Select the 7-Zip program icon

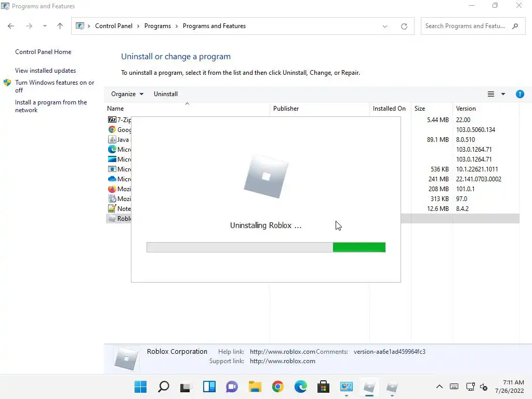click(x=112, y=120)
